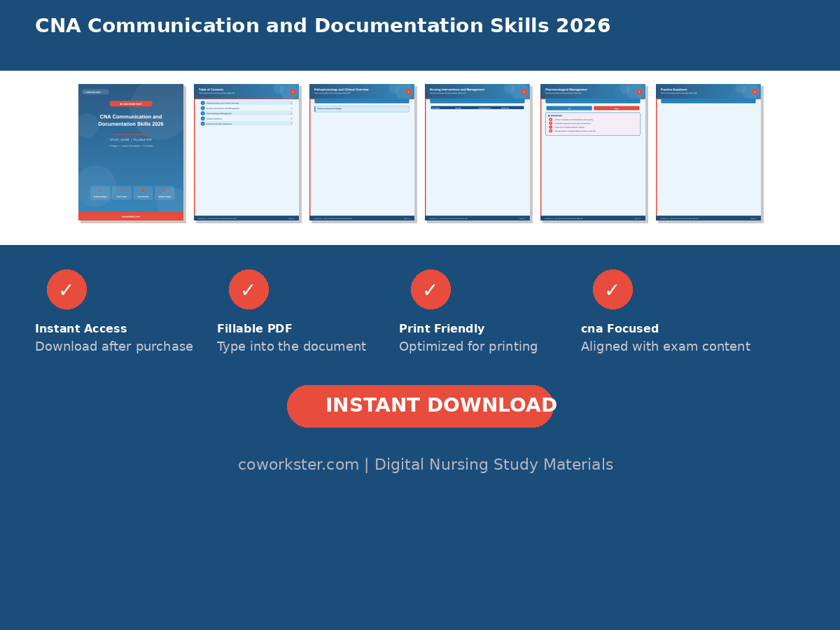
Task: Click the Fillable PDF feature title
Action: tap(255, 329)
